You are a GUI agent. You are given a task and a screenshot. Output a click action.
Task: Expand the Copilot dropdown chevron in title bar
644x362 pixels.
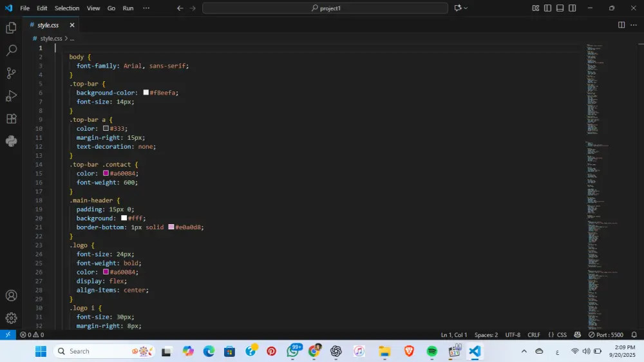[x=466, y=8]
